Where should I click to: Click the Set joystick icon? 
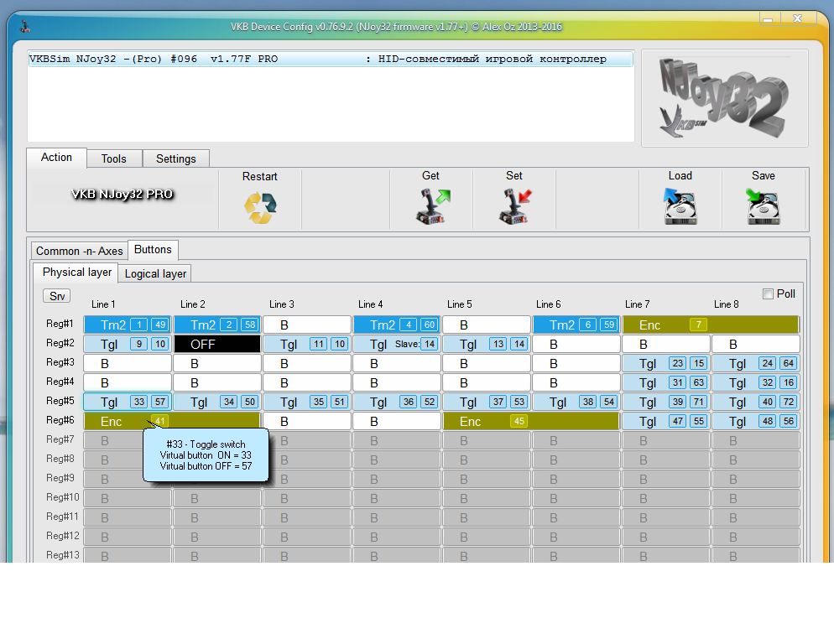(515, 207)
